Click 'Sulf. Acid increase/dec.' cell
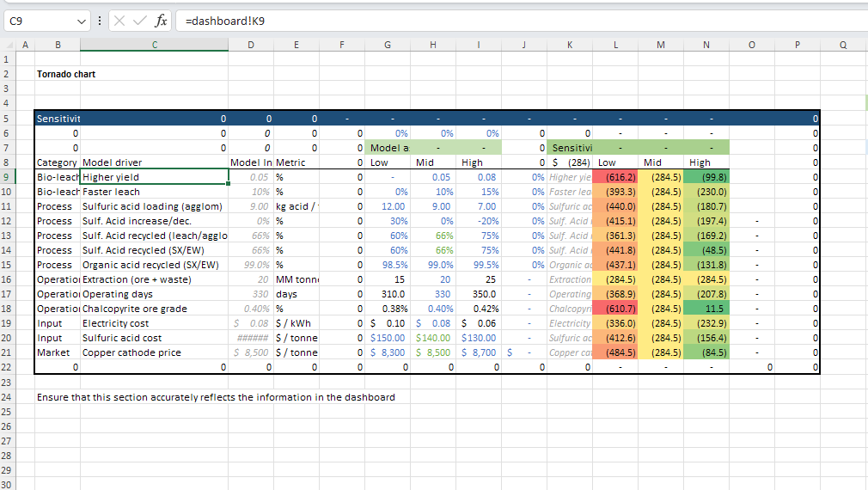868x490 pixels. pyautogui.click(x=155, y=221)
